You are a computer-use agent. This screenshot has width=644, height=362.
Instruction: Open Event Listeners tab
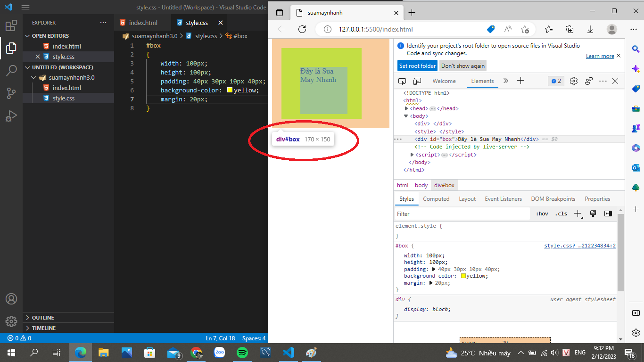504,199
